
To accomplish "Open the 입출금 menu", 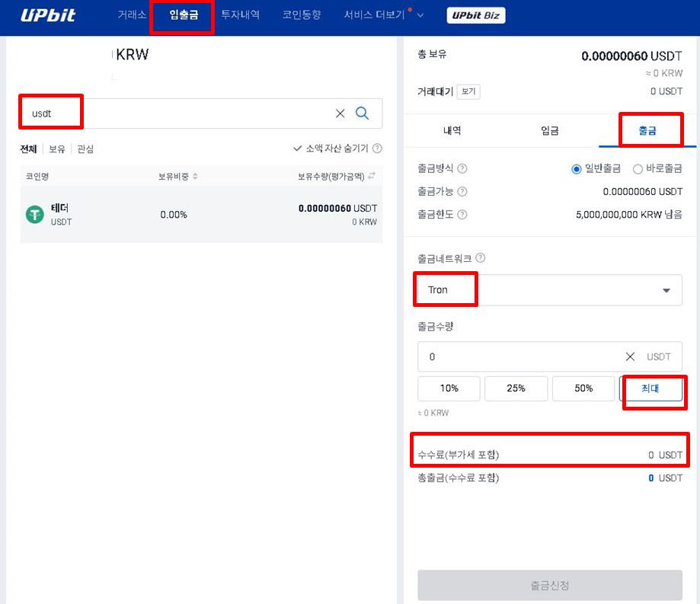I will [x=183, y=15].
